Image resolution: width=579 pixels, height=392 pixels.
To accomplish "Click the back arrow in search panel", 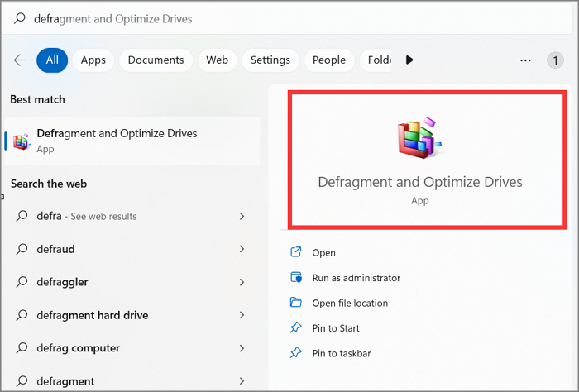I will click(x=20, y=60).
